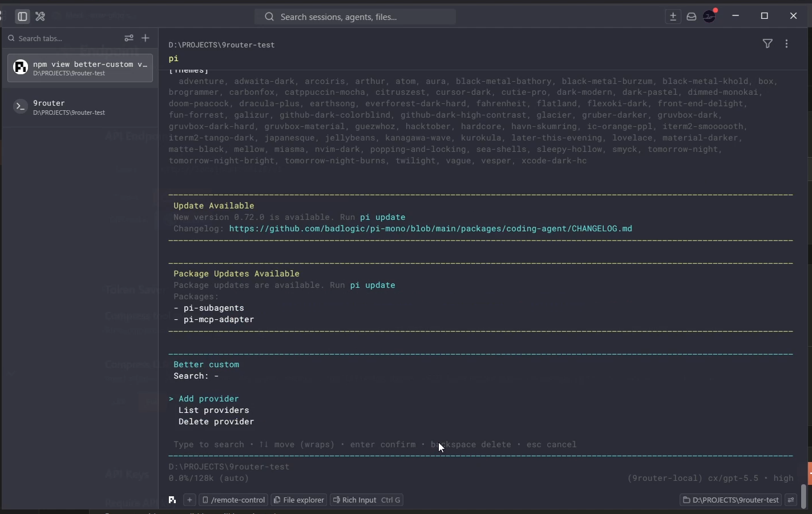
Task: Open the filter funnel icon
Action: tap(768, 44)
